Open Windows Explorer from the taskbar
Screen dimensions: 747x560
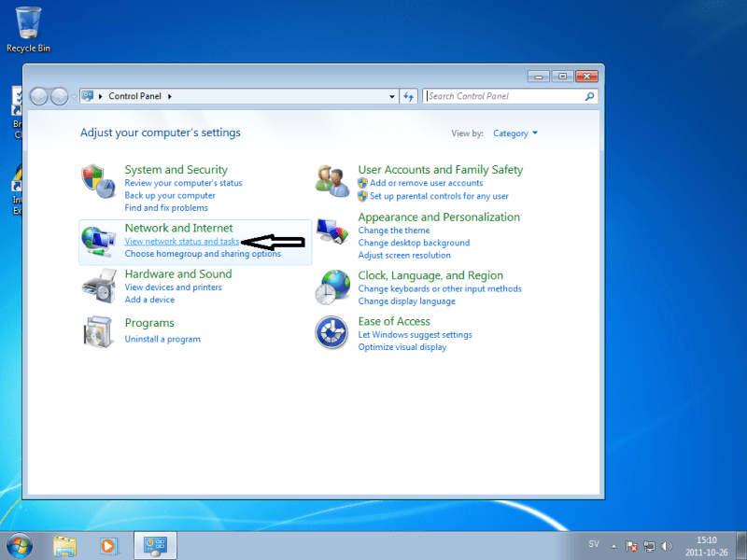pos(64,545)
